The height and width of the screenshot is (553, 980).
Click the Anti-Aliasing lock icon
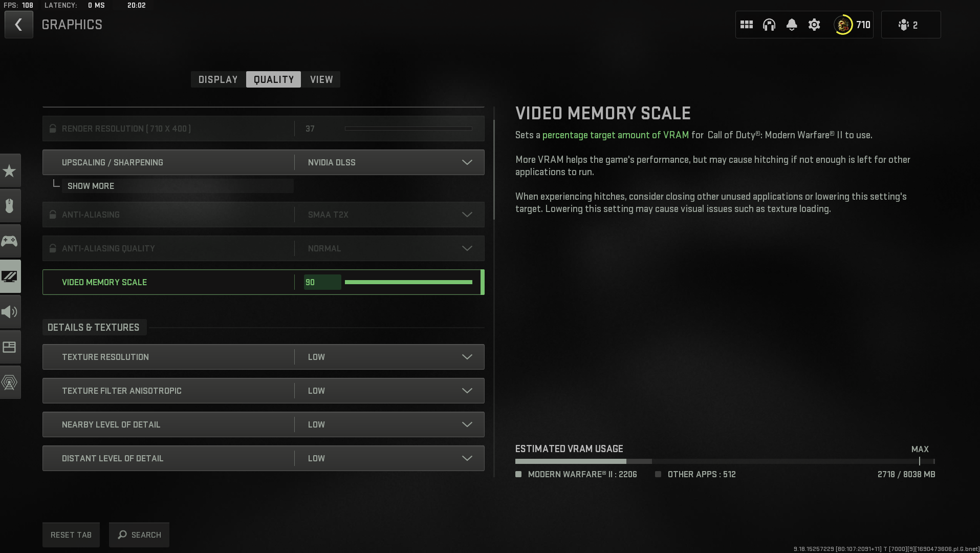(53, 215)
